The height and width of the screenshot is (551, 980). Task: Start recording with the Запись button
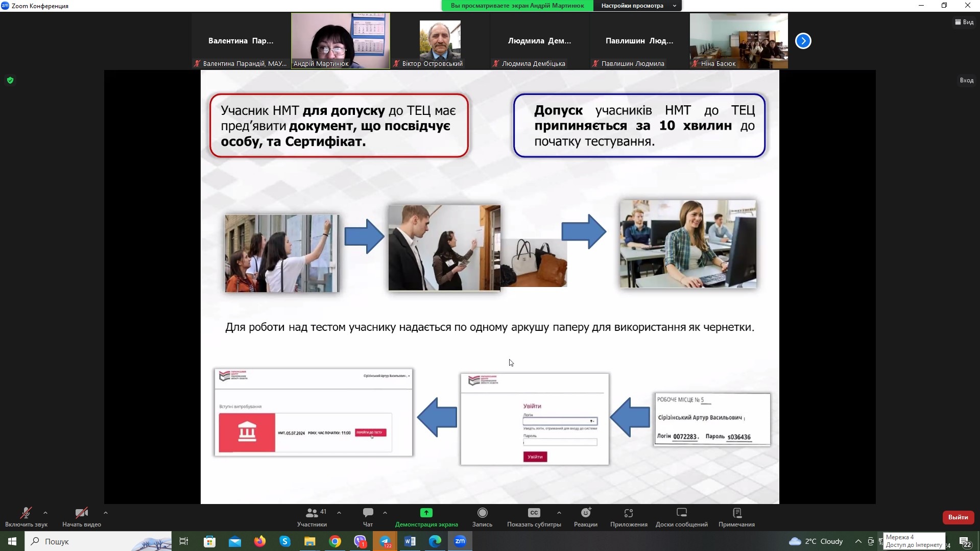(482, 513)
